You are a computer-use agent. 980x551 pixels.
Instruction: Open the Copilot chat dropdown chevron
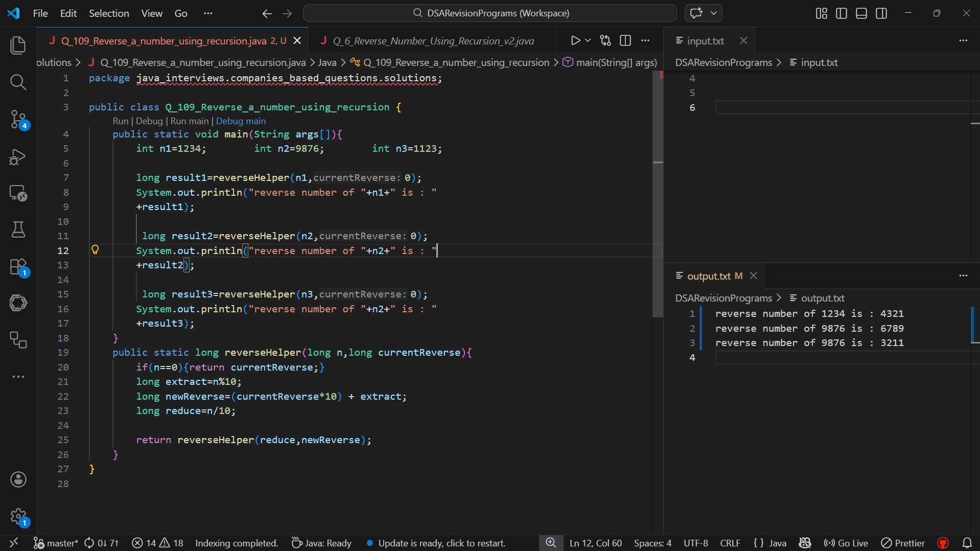pyautogui.click(x=714, y=13)
